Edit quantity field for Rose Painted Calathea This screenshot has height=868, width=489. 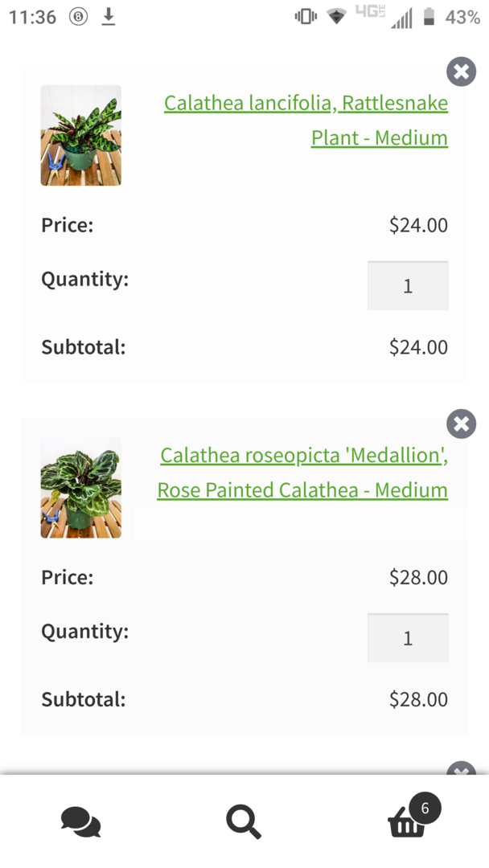pyautogui.click(x=408, y=638)
